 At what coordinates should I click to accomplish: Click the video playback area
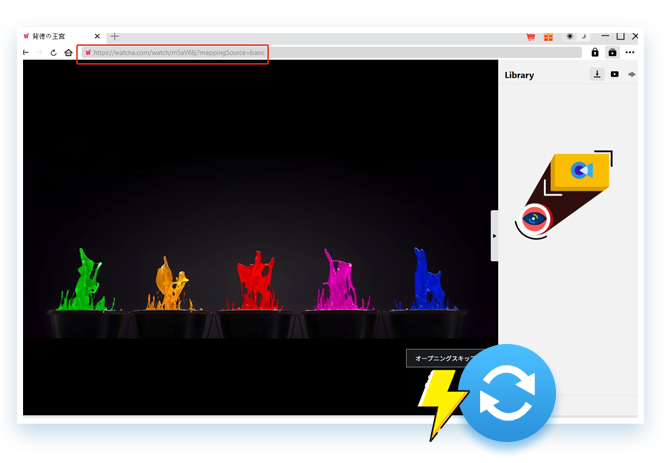click(260, 237)
